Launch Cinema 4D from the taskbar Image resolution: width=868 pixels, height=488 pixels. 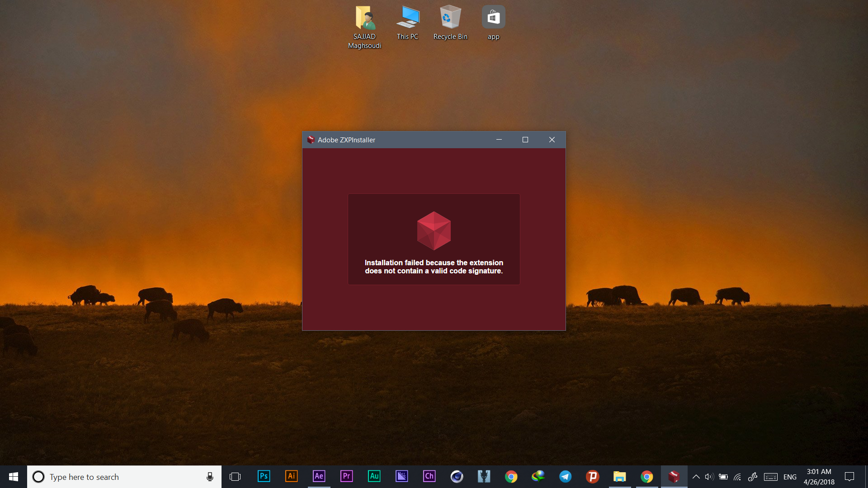457,476
